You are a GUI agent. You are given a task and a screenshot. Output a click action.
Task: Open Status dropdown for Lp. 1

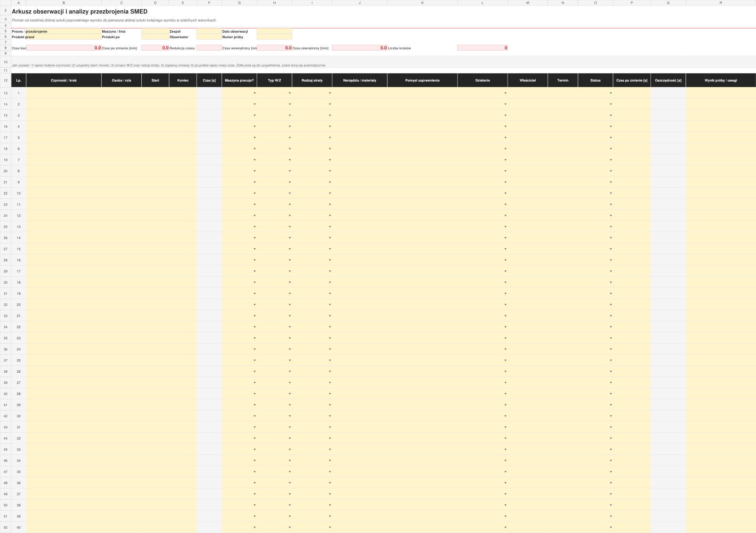pyautogui.click(x=611, y=93)
